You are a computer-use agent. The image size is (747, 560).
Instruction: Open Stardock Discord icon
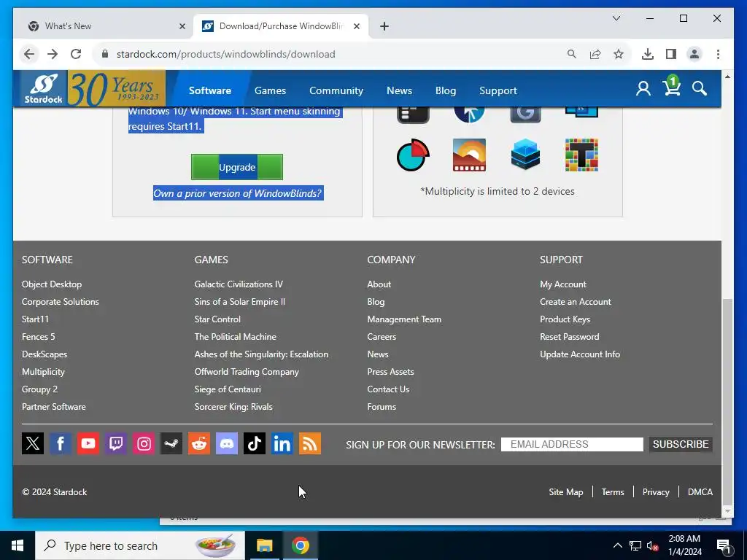pyautogui.click(x=227, y=443)
